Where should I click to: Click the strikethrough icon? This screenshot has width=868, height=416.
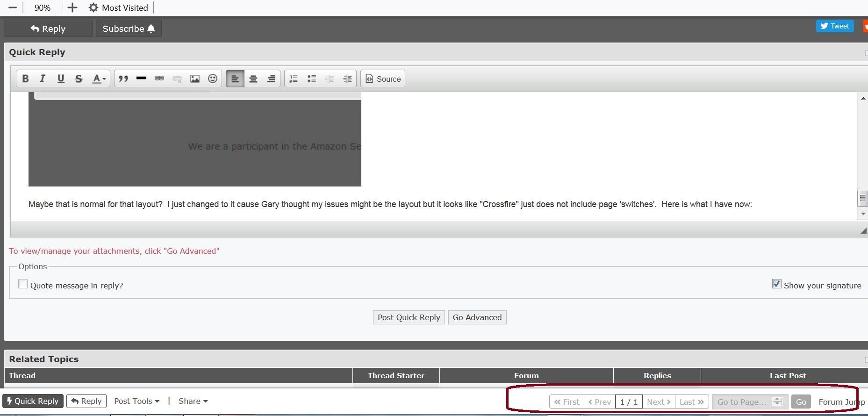[79, 79]
